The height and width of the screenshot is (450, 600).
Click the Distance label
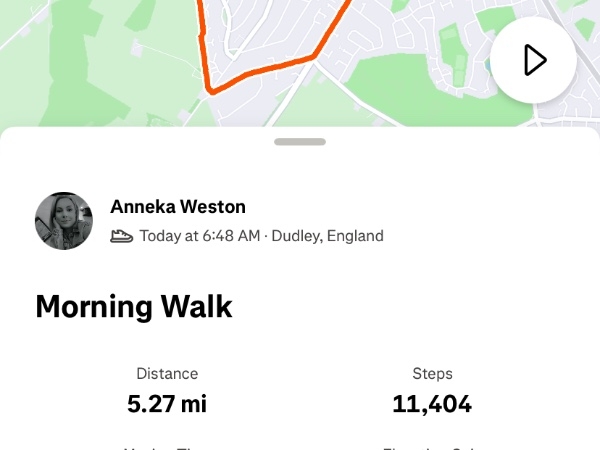pyautogui.click(x=167, y=373)
